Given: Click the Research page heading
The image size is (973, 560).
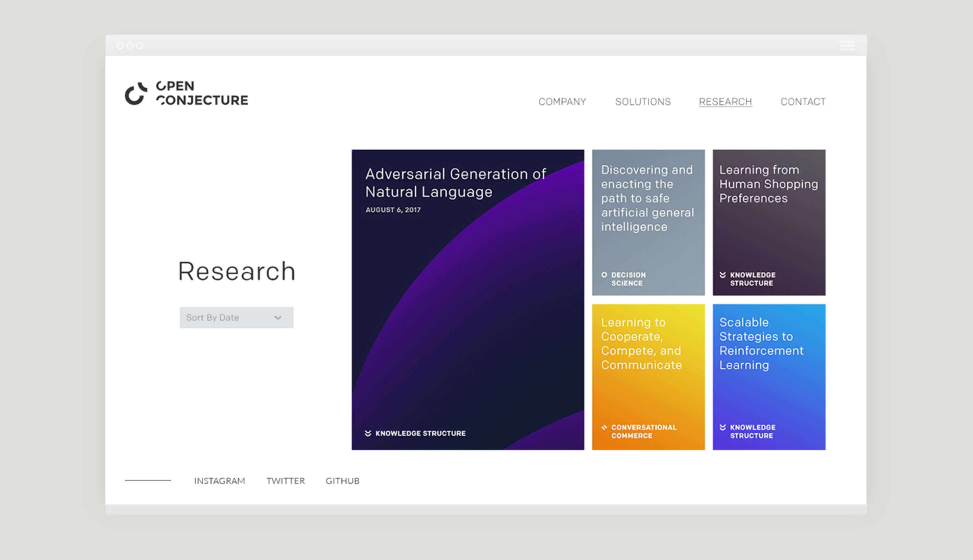Looking at the screenshot, I should (x=236, y=271).
